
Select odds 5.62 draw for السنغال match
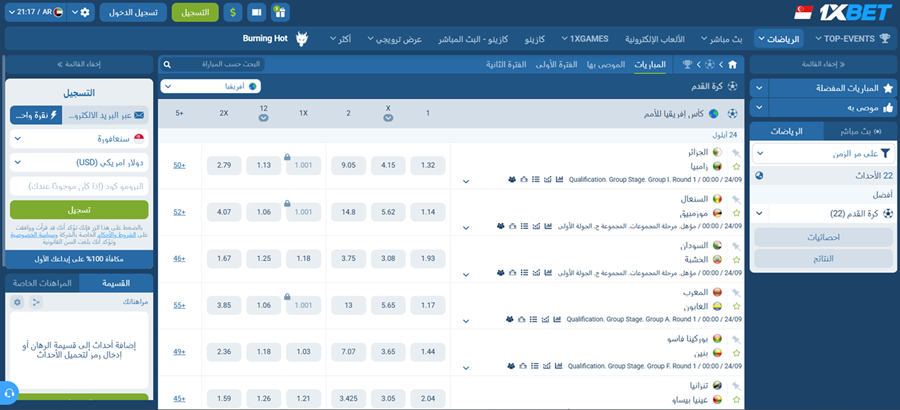(388, 212)
